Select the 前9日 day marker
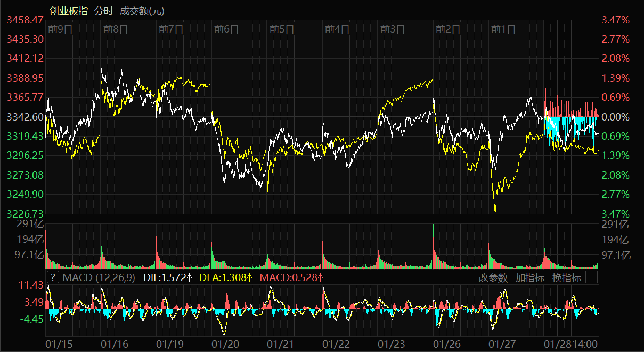The height and width of the screenshot is (352, 644). (x=60, y=29)
